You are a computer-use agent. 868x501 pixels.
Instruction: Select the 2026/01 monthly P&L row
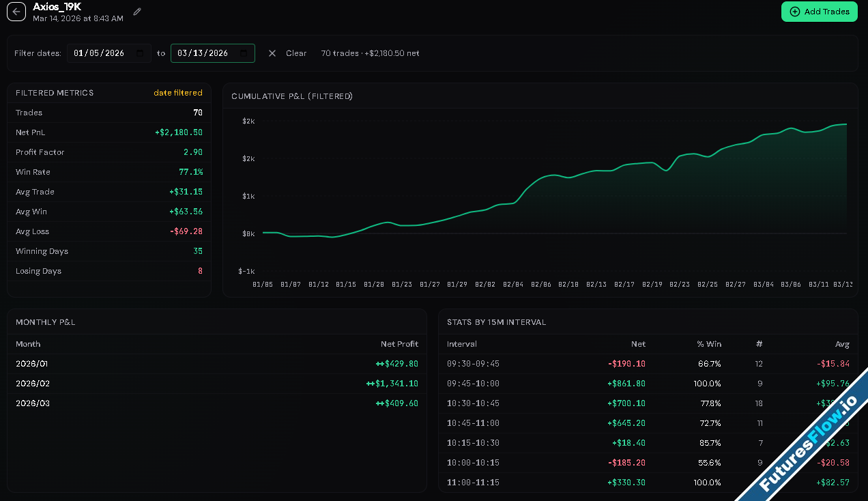[217, 364]
